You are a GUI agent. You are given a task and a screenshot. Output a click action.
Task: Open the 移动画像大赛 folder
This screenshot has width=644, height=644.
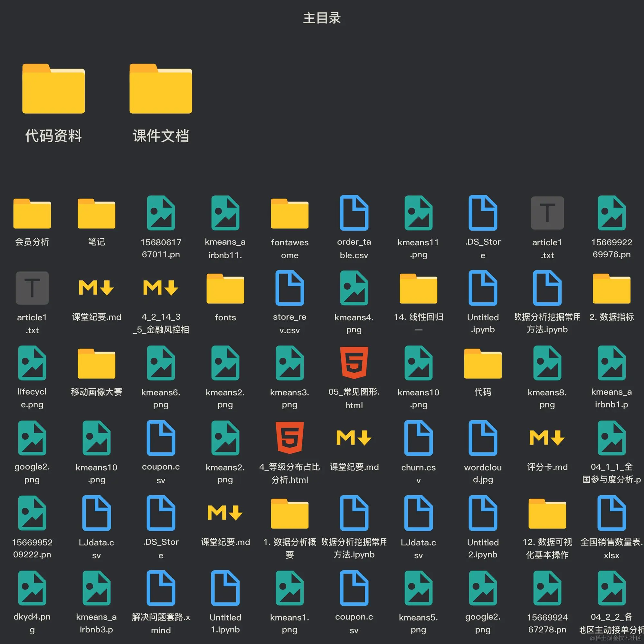96,363
